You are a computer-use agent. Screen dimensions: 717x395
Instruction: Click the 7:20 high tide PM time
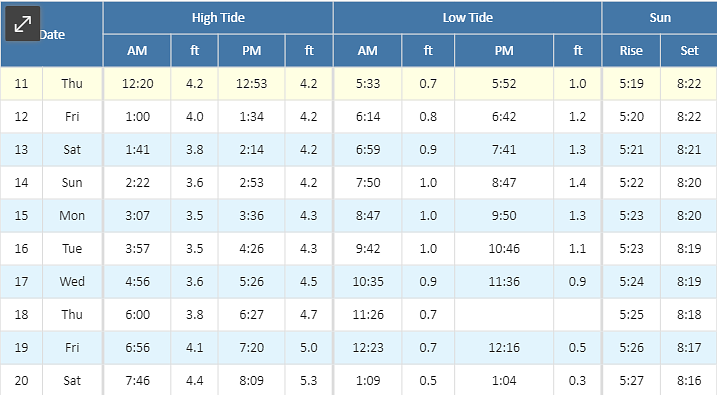click(x=251, y=347)
